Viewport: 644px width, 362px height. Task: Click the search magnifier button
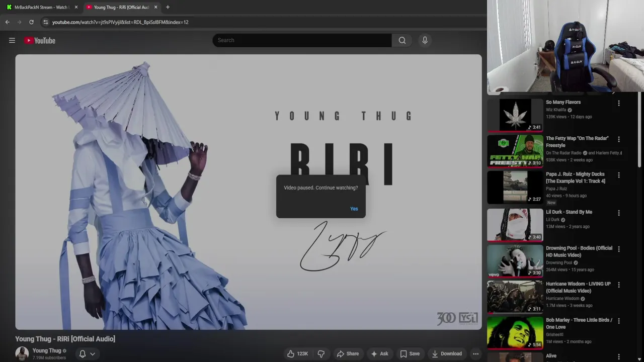pyautogui.click(x=402, y=40)
